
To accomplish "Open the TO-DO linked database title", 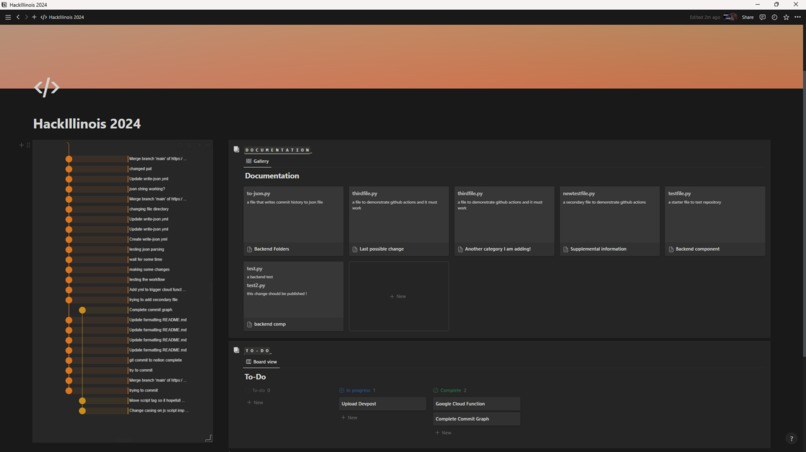I will [x=258, y=350].
